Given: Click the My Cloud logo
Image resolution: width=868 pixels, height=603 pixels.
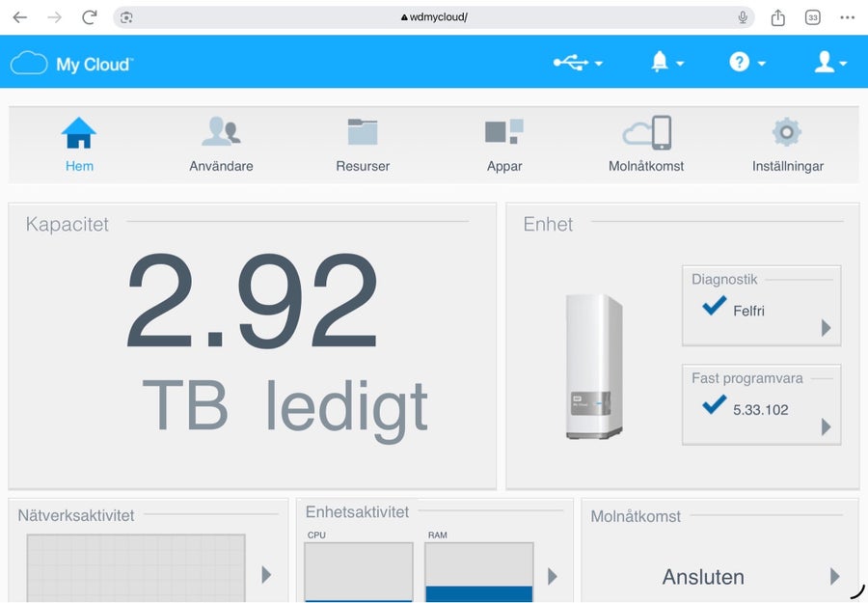Looking at the screenshot, I should pos(72,63).
